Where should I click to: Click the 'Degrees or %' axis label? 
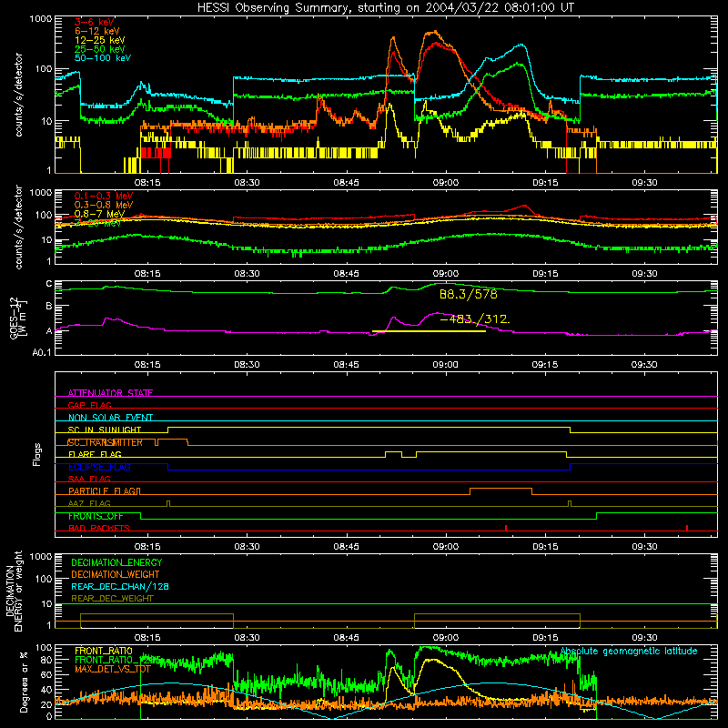24,682
